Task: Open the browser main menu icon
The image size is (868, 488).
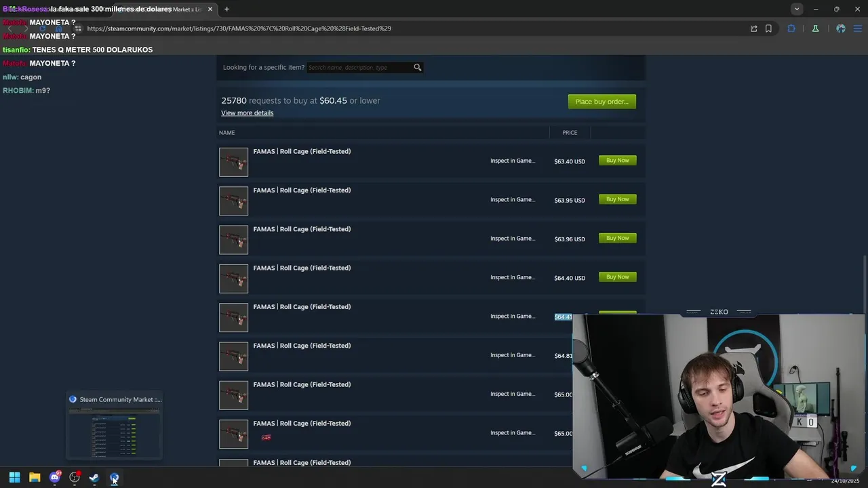Action: click(858, 28)
